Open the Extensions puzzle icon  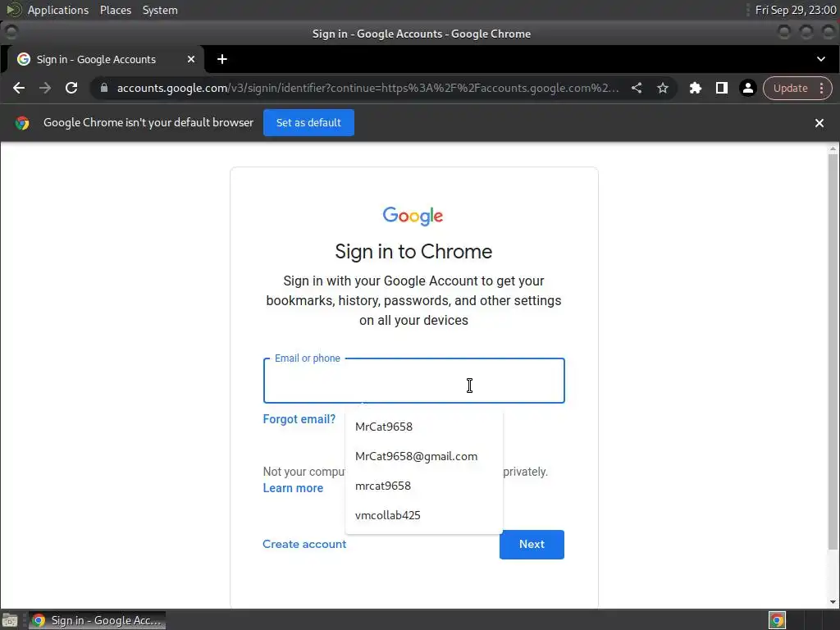[x=696, y=88]
